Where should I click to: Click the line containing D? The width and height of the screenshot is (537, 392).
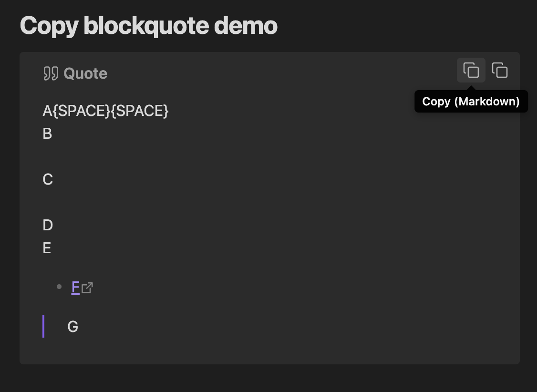[48, 225]
